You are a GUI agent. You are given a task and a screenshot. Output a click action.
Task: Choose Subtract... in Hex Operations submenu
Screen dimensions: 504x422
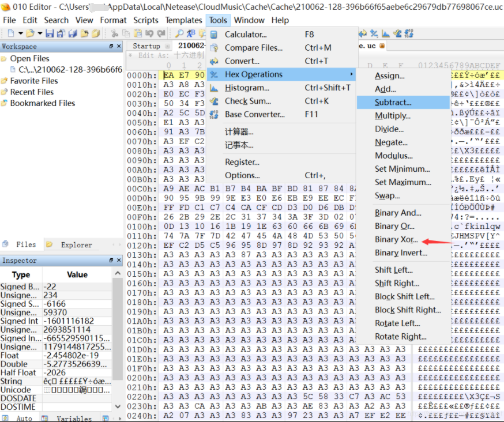[x=403, y=103]
